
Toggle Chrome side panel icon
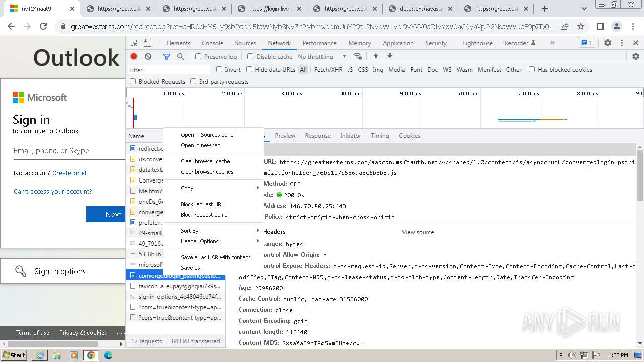click(x=600, y=26)
